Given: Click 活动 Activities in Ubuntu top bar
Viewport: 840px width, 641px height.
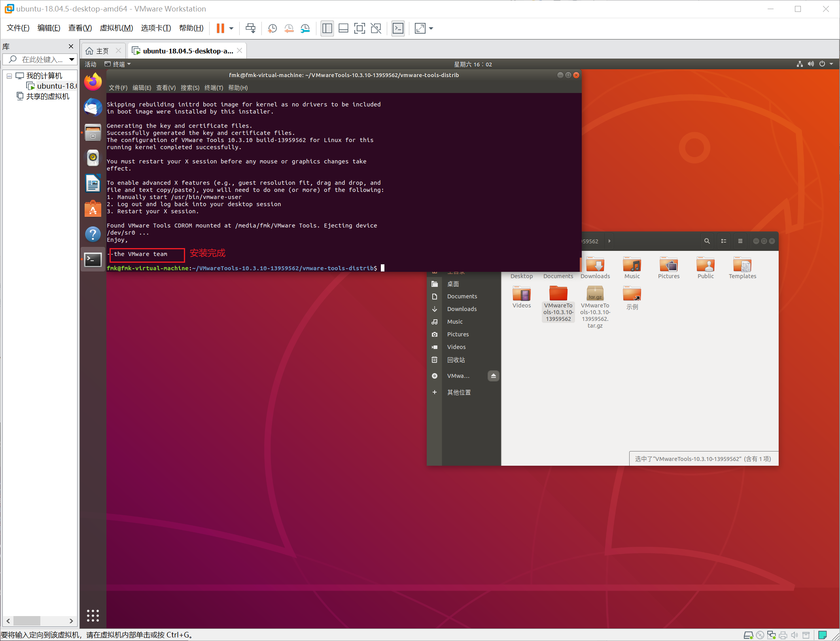Looking at the screenshot, I should click(91, 64).
